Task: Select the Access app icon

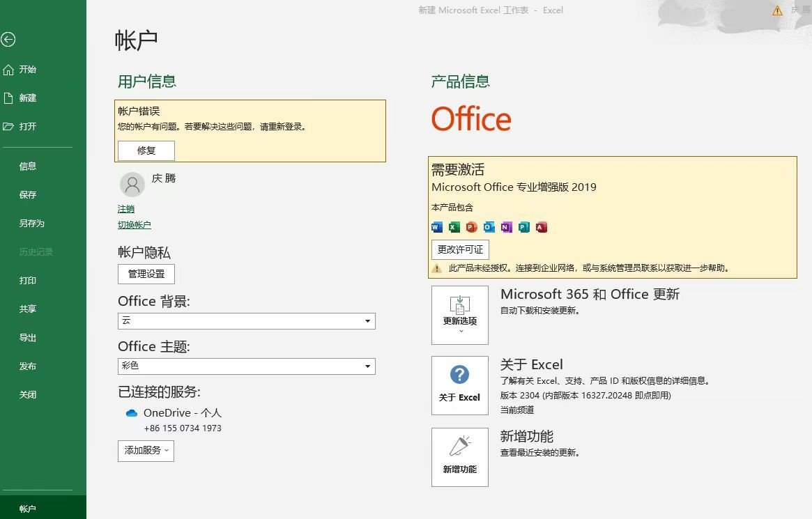Action: (542, 227)
